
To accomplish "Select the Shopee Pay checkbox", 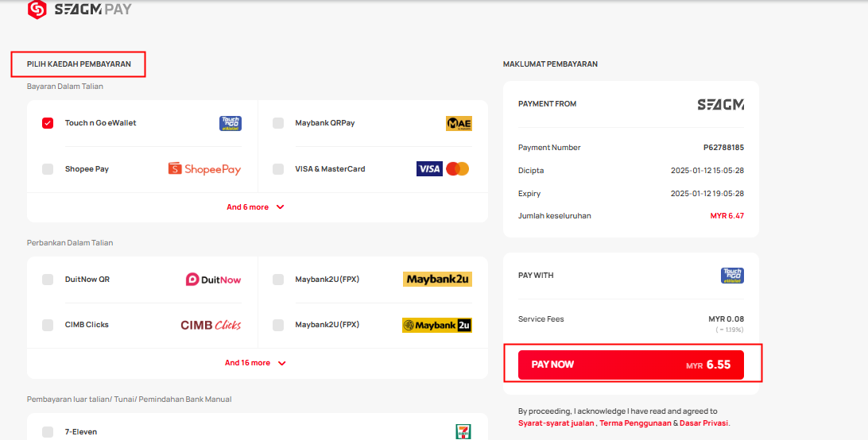I will click(48, 169).
